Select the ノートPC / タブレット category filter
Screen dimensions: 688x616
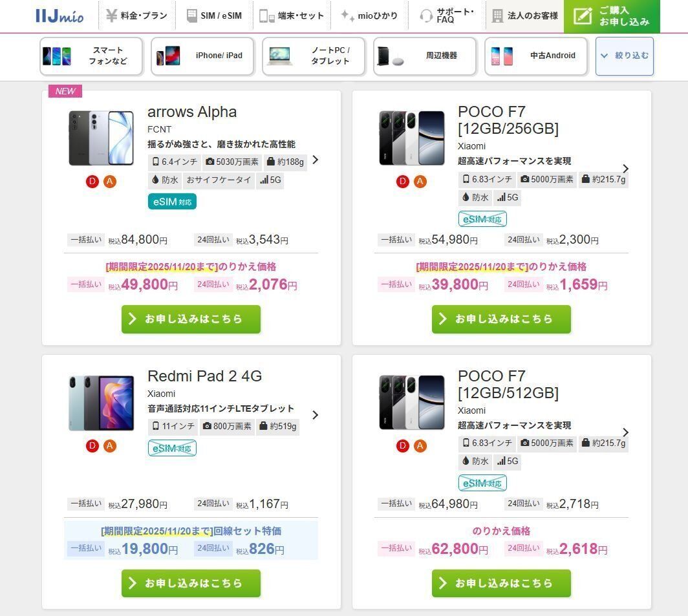pos(314,56)
